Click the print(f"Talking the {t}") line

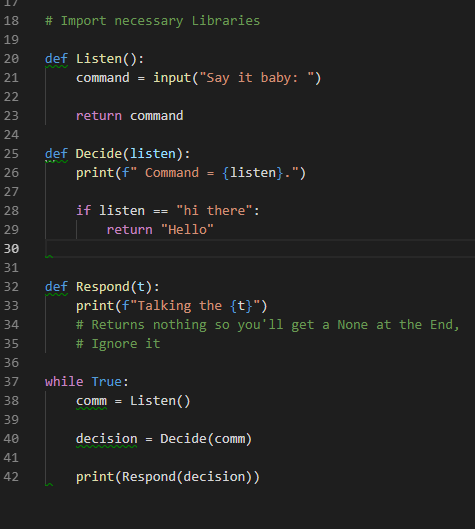[171, 306]
